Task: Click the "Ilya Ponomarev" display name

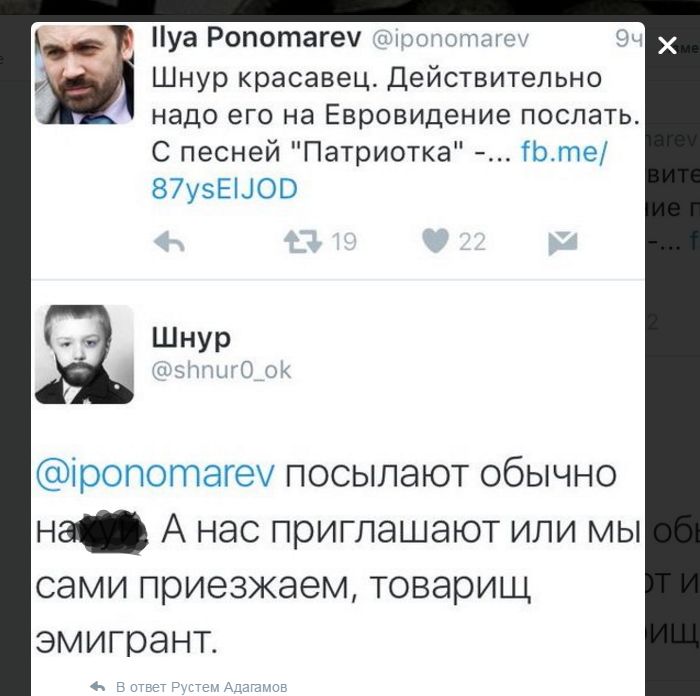Action: pos(256,39)
